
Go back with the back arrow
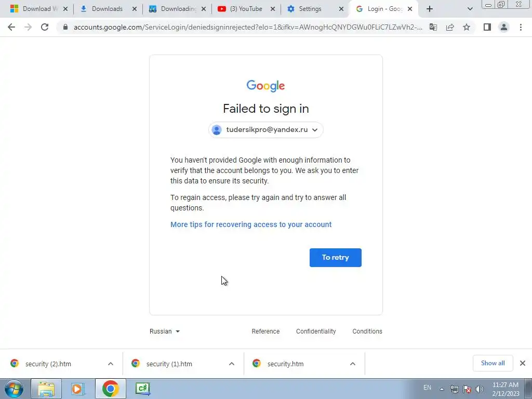tap(11, 27)
